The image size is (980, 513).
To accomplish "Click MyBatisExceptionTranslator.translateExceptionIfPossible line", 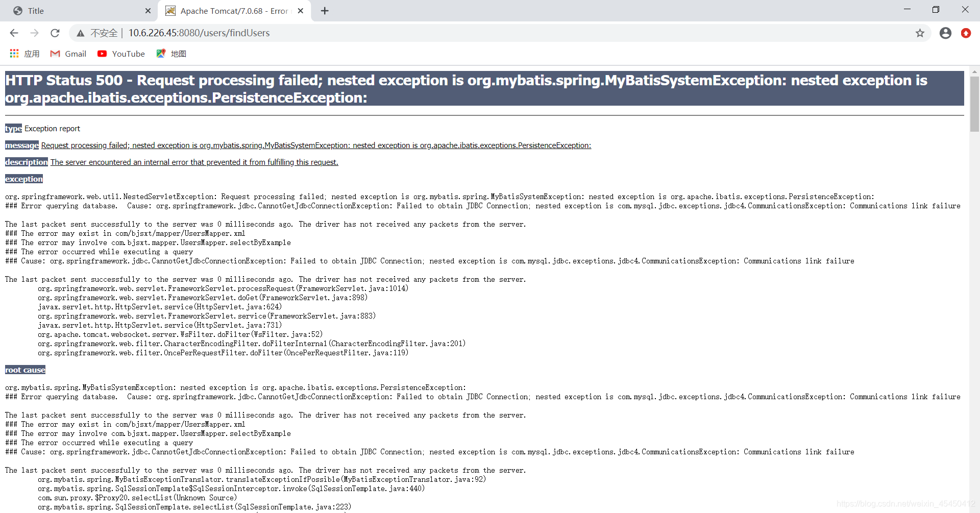I will 262,479.
